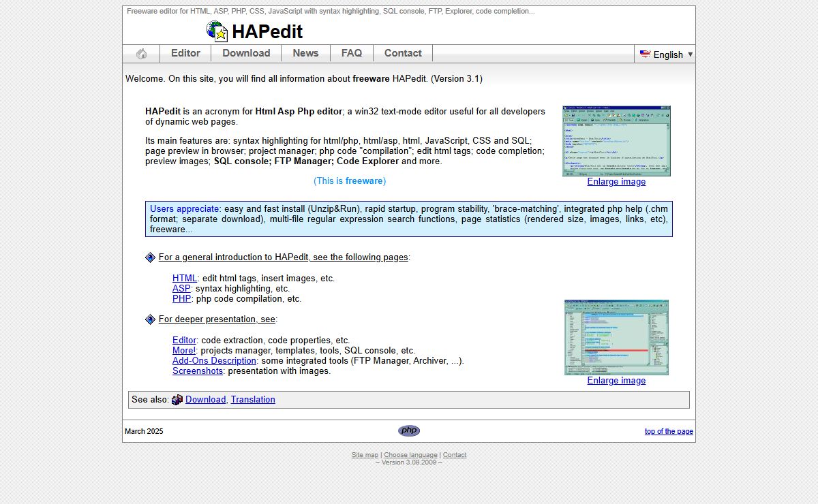This screenshot has height=504, width=818.
Task: Click the HAPedit globe logo icon
Action: 217,31
